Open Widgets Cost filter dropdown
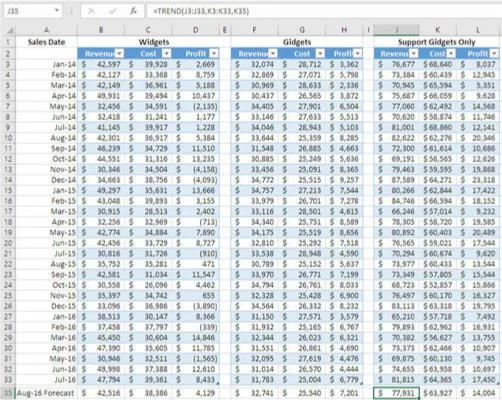Screen dimensions: 502x400 click(x=166, y=53)
